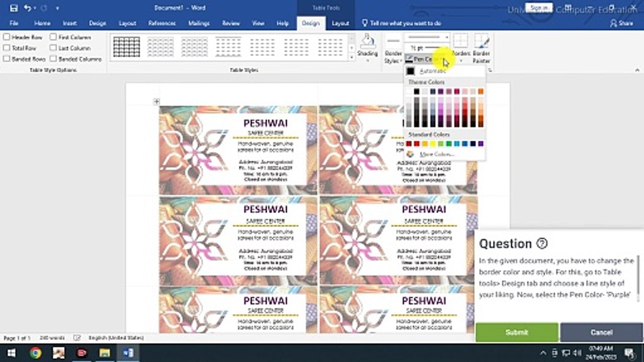Click the Save icon in the title bar

tap(14, 8)
